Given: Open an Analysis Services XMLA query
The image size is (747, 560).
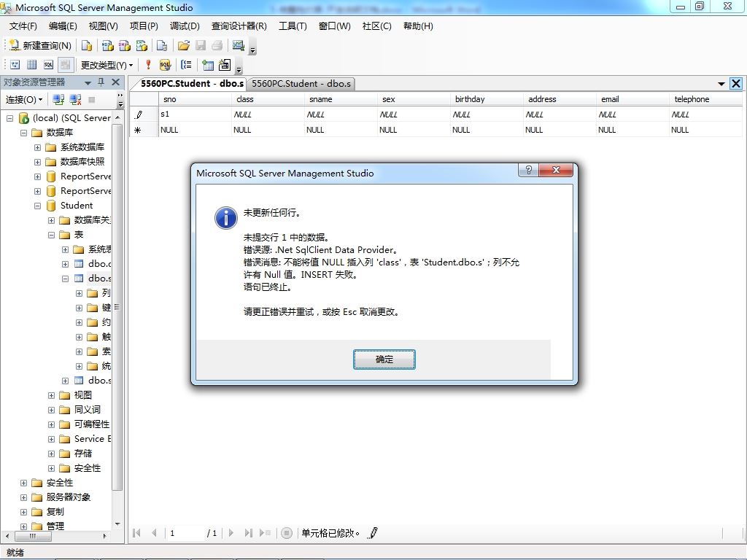Looking at the screenshot, I should 142,45.
